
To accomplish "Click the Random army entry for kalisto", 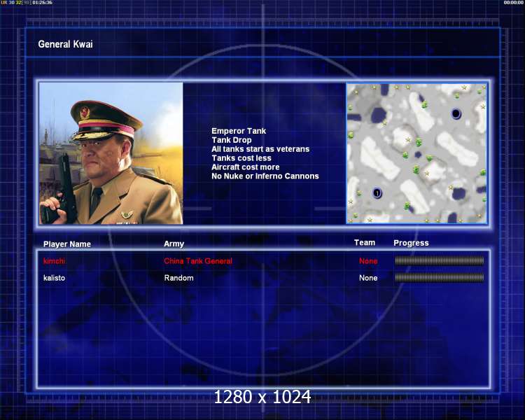I will click(x=178, y=278).
